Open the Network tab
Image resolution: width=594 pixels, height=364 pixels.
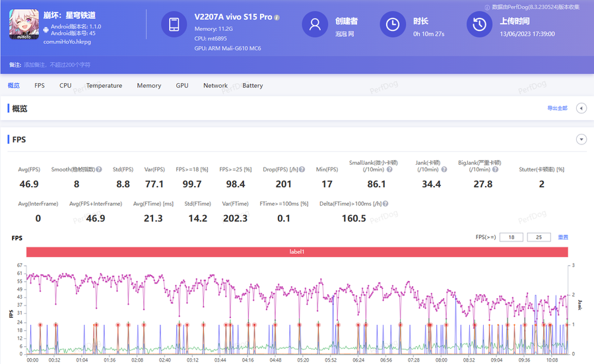point(216,86)
